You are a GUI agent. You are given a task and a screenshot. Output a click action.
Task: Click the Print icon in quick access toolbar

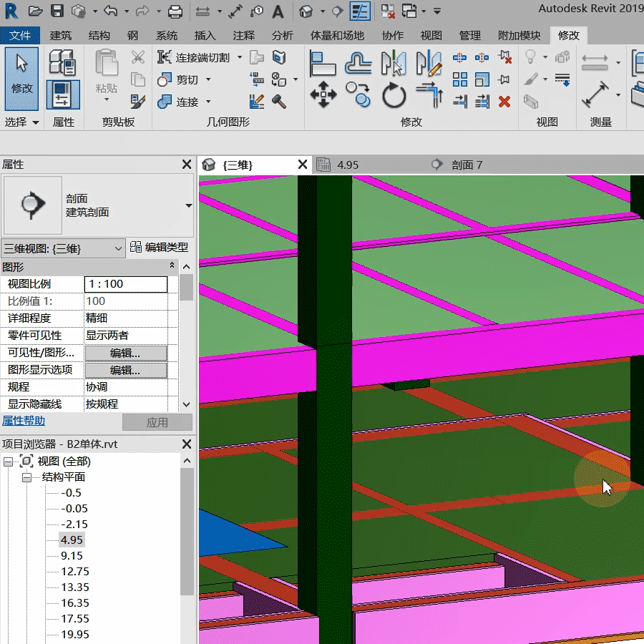175,11
